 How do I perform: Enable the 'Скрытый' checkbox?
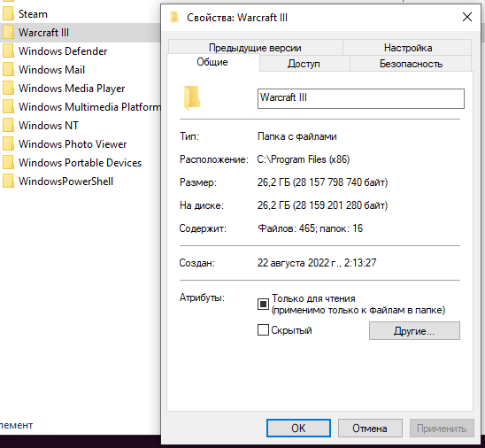tap(263, 330)
